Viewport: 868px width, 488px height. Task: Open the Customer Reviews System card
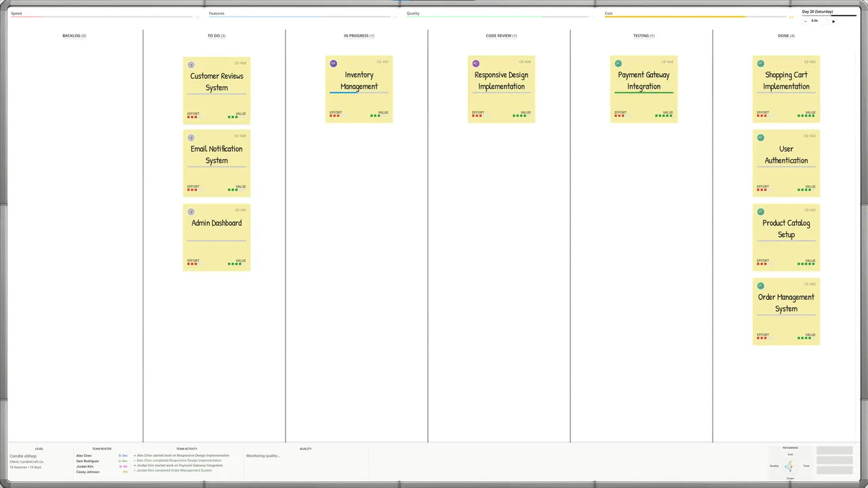(x=217, y=90)
